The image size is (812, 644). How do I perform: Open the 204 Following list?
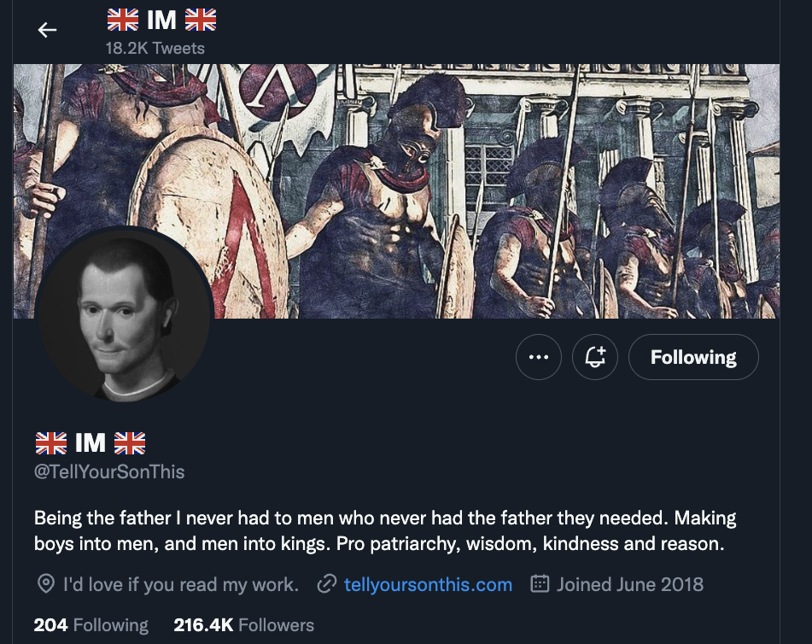click(x=91, y=625)
